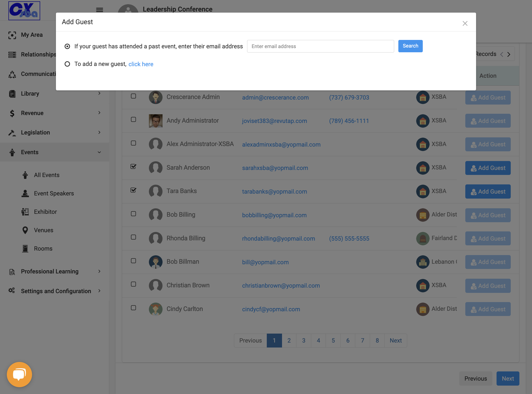Click the Professional Learning certificate icon
This screenshot has height=394, width=532.
click(x=12, y=272)
